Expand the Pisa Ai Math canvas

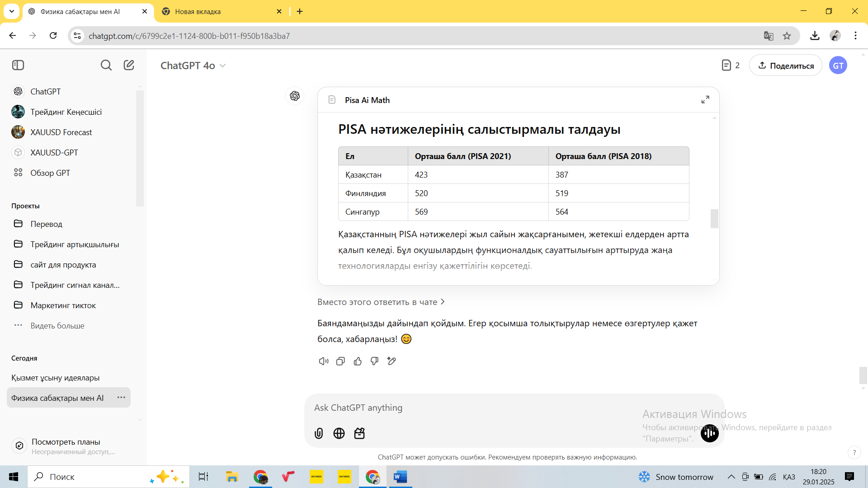point(705,99)
